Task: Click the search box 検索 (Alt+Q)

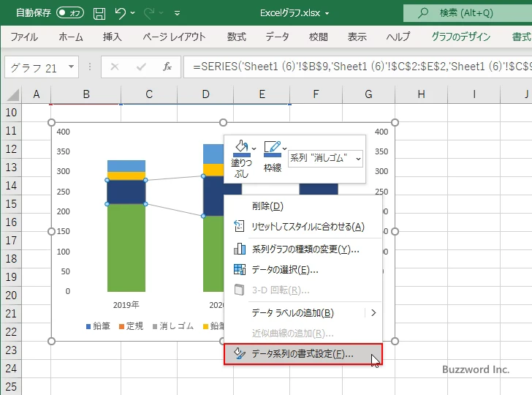Action: coord(468,13)
